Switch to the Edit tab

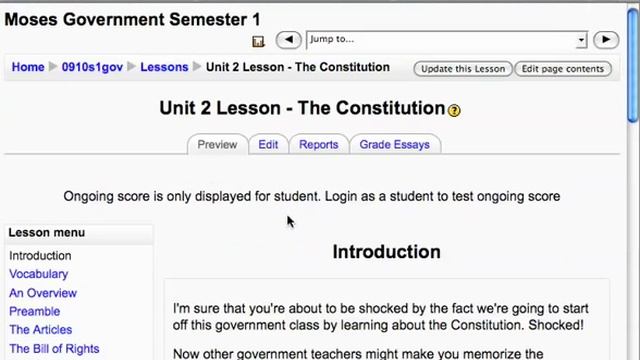(268, 144)
